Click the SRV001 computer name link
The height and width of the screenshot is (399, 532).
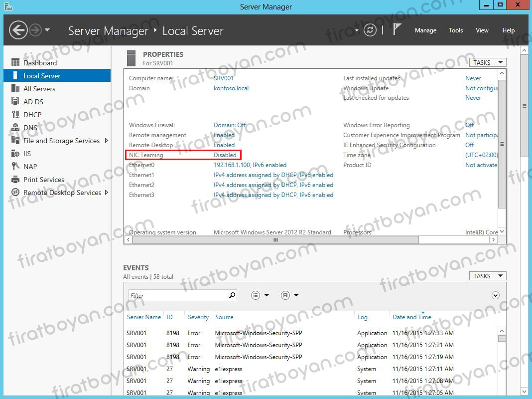pyautogui.click(x=224, y=78)
